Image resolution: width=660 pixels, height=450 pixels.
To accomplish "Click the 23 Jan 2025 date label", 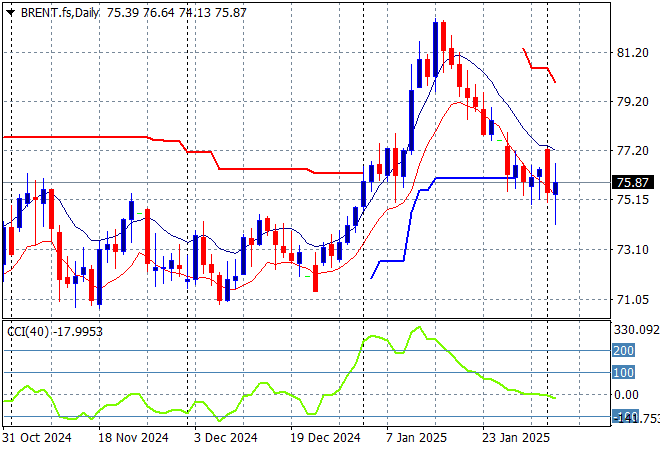I will point(516,438).
